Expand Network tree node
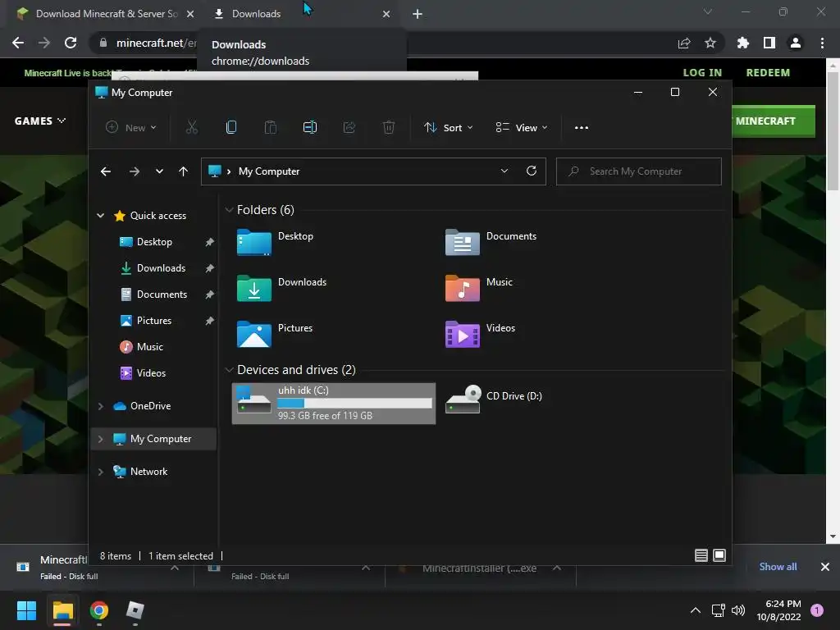Screen dimensions: 840x630 tap(101, 472)
